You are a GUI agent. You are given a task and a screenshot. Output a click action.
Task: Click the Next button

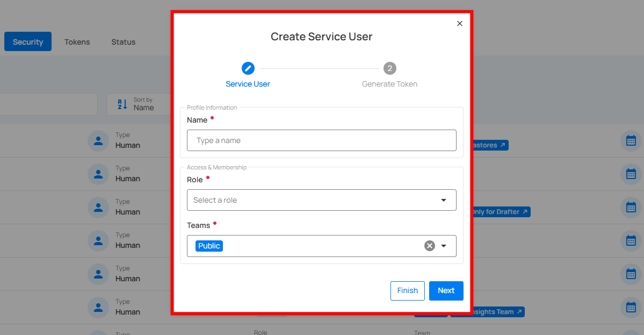pos(446,290)
